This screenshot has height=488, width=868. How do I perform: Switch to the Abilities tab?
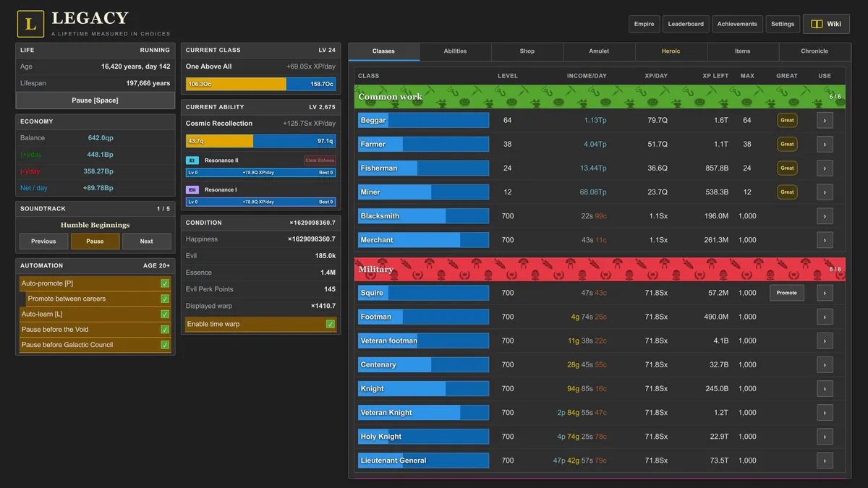pyautogui.click(x=456, y=51)
